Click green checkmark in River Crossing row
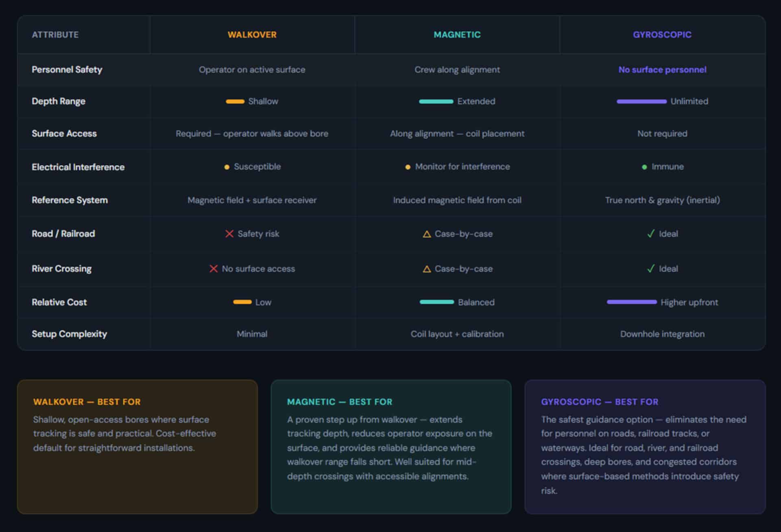Viewport: 781px width, 532px height. tap(651, 269)
